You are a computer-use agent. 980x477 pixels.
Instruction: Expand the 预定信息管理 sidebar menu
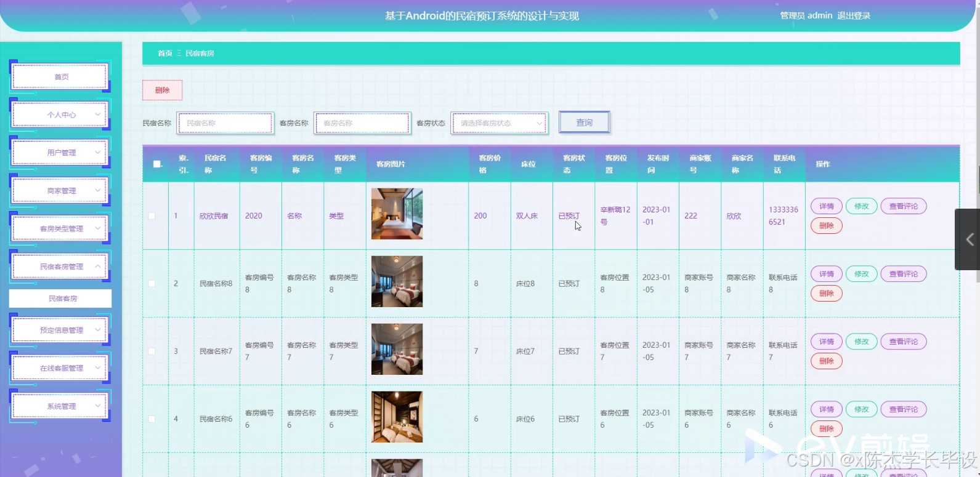click(x=60, y=331)
